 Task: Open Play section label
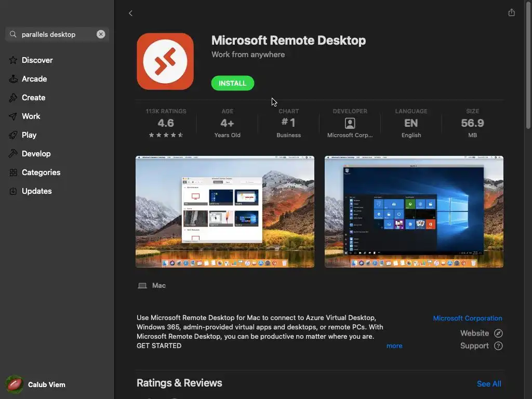pos(29,135)
